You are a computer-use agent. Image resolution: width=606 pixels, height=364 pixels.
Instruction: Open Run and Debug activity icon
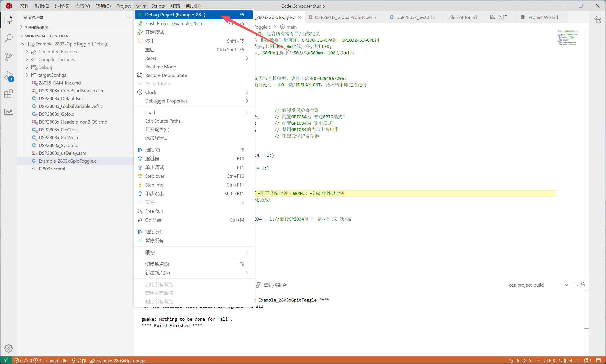point(9,75)
